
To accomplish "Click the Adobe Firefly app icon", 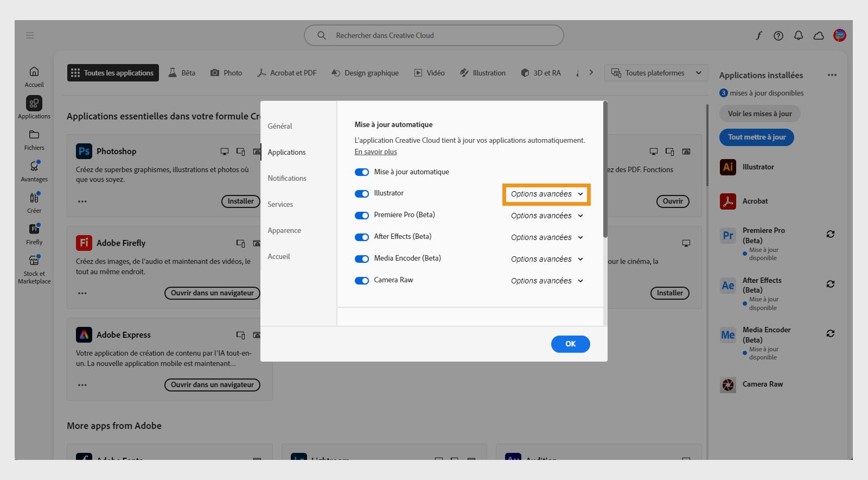I will coord(84,243).
